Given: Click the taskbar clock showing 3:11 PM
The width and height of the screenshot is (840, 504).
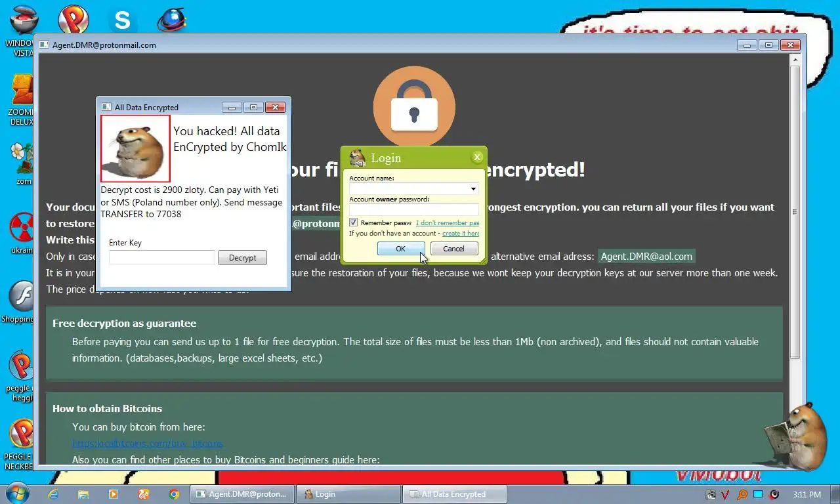Looking at the screenshot, I should [x=807, y=495].
